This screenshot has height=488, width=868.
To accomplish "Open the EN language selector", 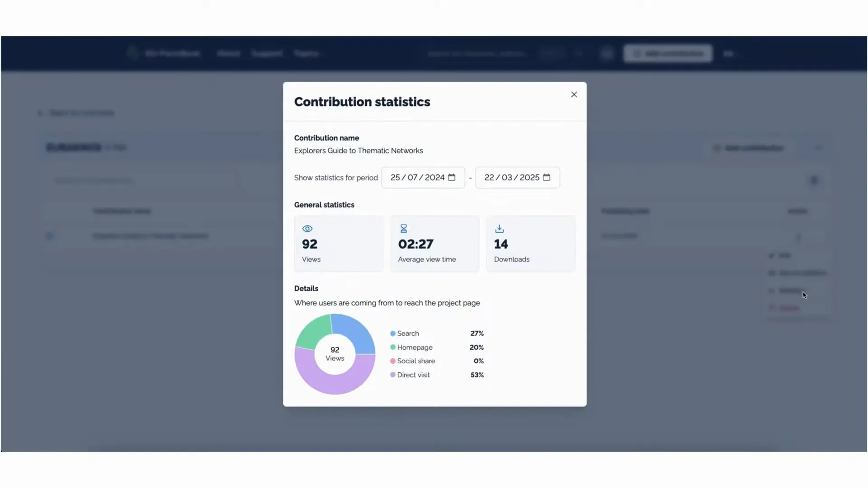I will coord(729,53).
